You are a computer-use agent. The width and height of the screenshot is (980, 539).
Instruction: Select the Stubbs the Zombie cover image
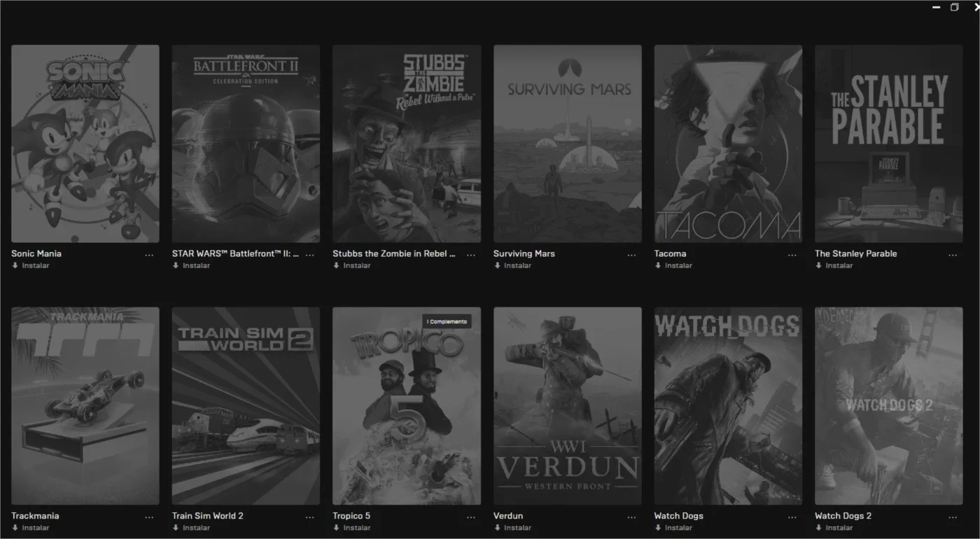point(407,144)
